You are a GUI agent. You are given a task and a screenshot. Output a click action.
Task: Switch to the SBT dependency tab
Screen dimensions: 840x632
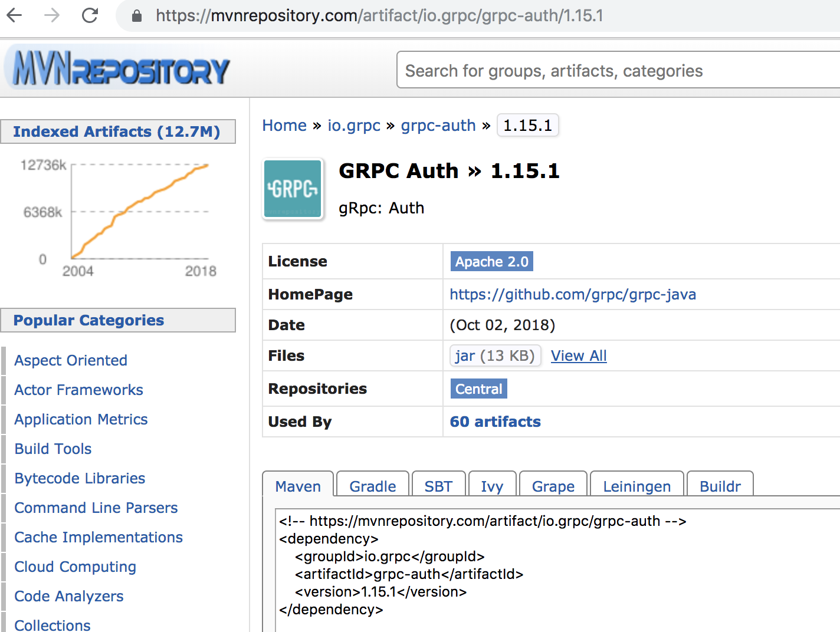pyautogui.click(x=439, y=486)
